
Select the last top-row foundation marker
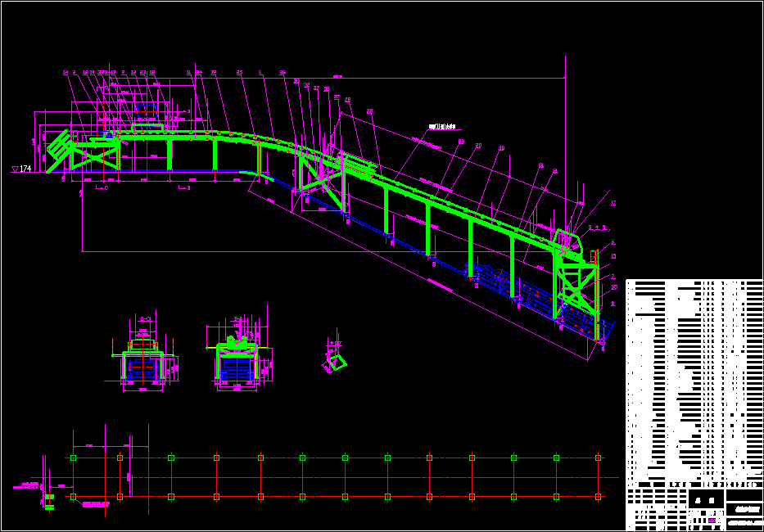tap(599, 458)
